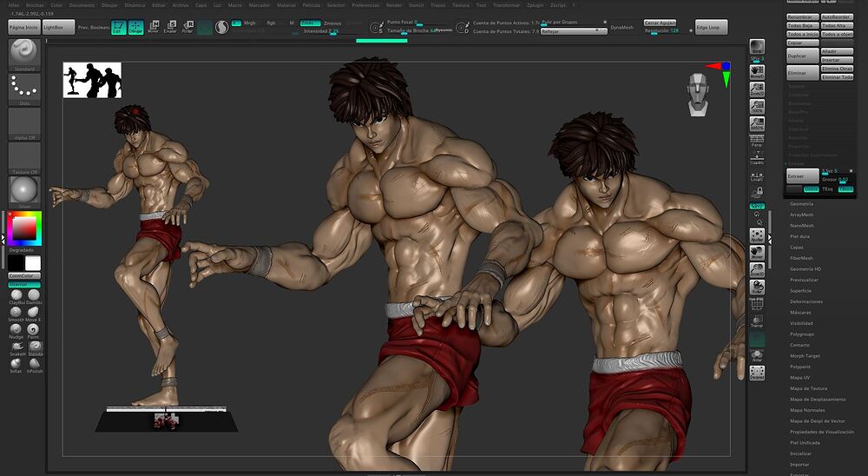The height and width of the screenshot is (476, 868).
Task: Select the Nudge brush
Action: [x=16, y=330]
